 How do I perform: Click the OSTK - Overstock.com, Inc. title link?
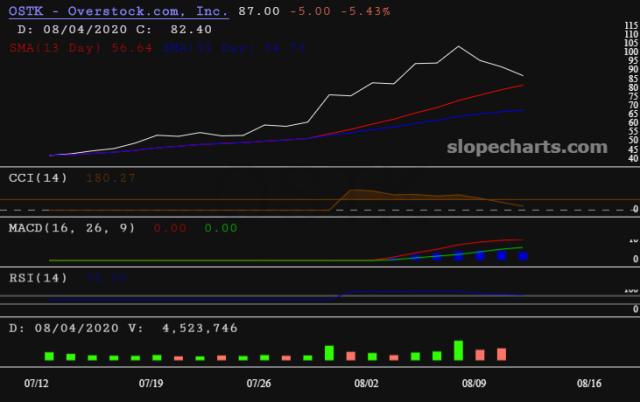pyautogui.click(x=116, y=10)
